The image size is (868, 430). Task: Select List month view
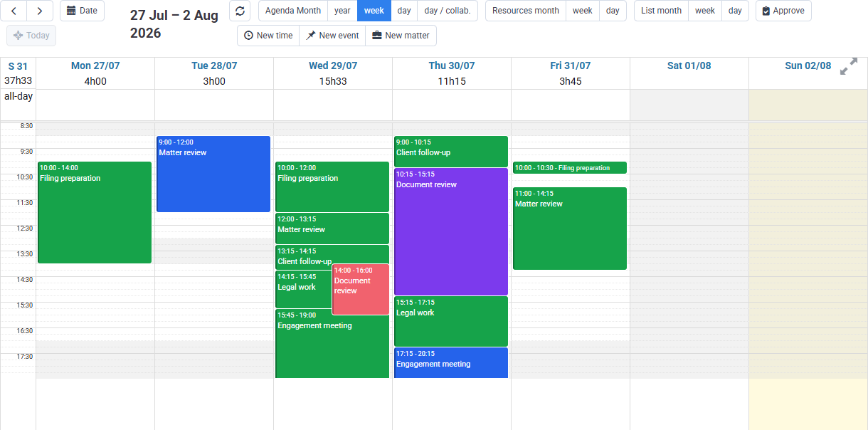coord(661,11)
